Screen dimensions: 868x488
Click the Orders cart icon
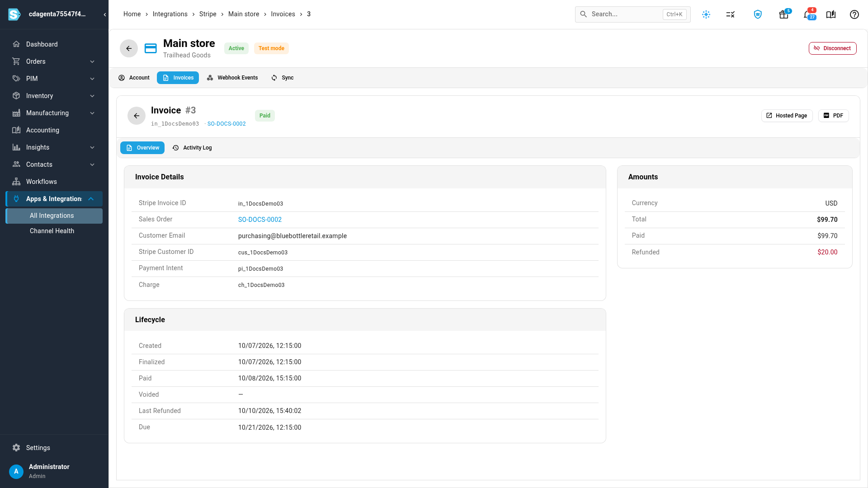pos(16,61)
